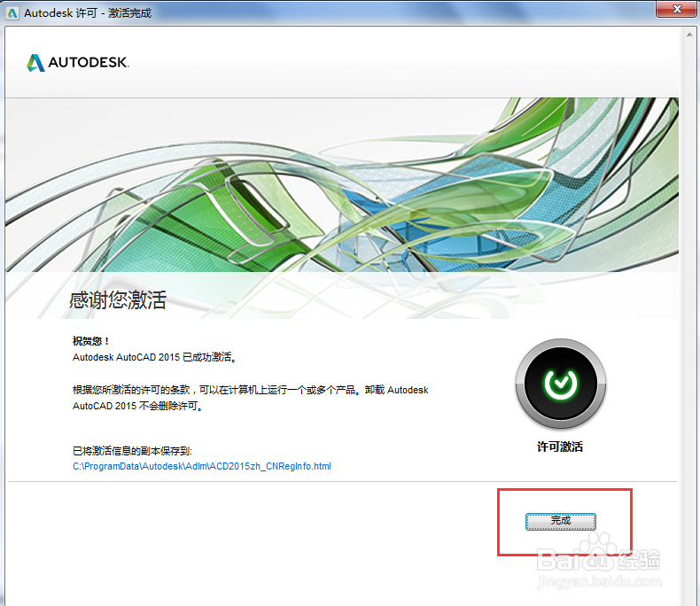This screenshot has height=606, width=700.
Task: Click the paragraph starting 根据您所激活的许可的条款
Action: [251, 398]
